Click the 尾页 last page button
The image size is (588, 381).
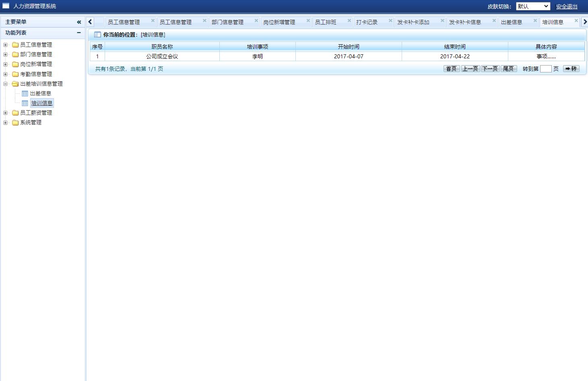click(509, 68)
